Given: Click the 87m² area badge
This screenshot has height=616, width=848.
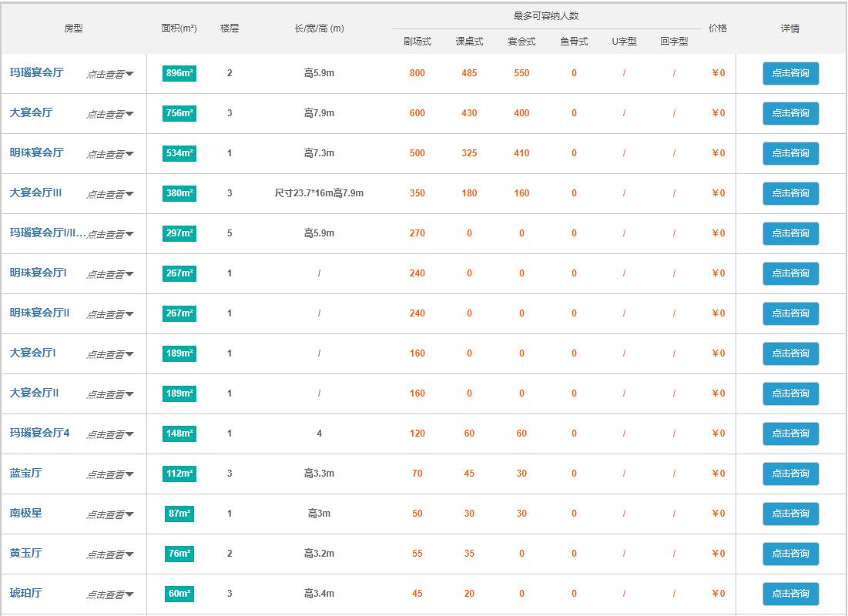Looking at the screenshot, I should click(x=179, y=514).
